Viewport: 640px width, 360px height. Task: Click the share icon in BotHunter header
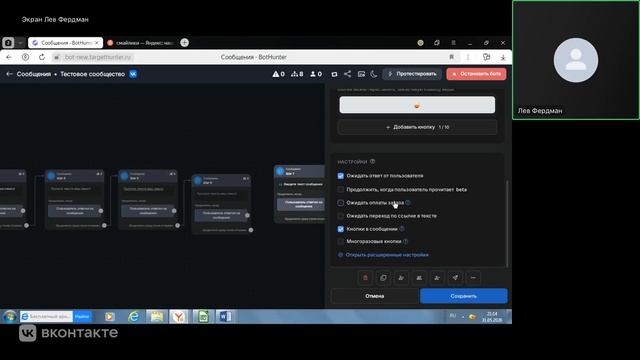click(347, 74)
